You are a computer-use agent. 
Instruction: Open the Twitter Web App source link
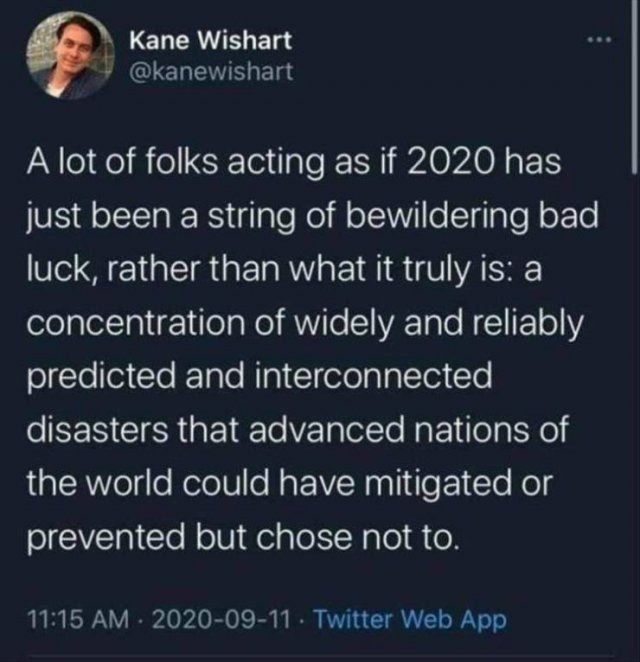(x=410, y=620)
